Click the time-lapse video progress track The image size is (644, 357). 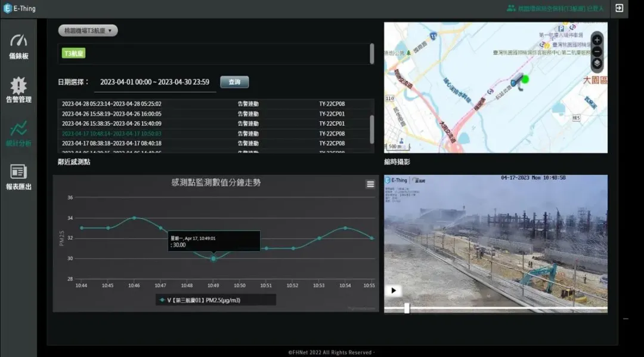coord(496,308)
